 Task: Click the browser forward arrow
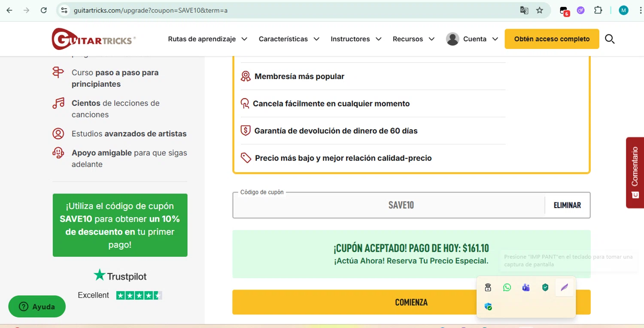pos(27,10)
